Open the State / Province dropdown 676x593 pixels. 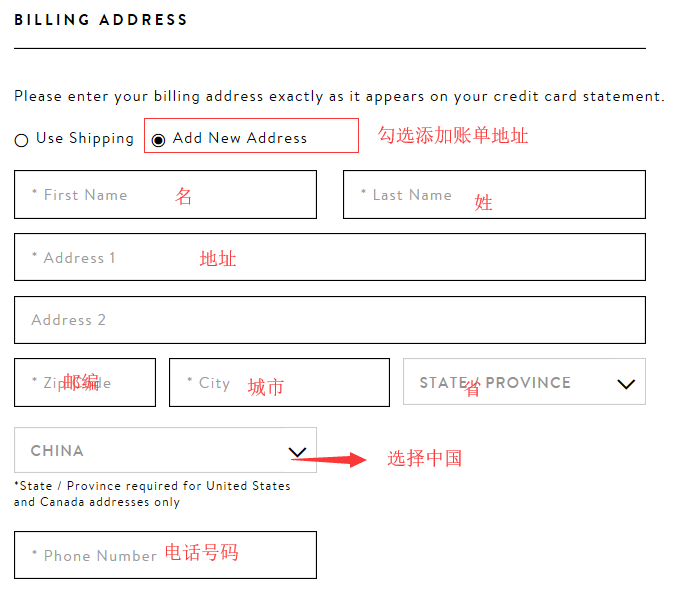510,382
